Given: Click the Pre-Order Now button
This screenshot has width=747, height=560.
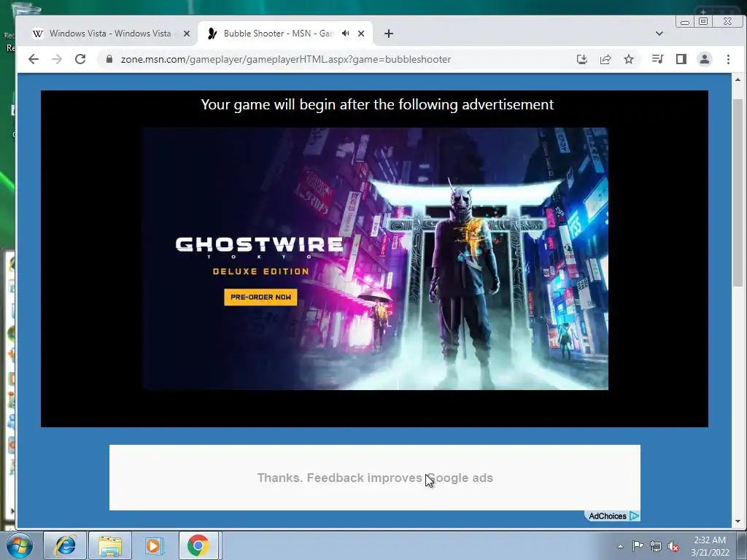Looking at the screenshot, I should 260,297.
